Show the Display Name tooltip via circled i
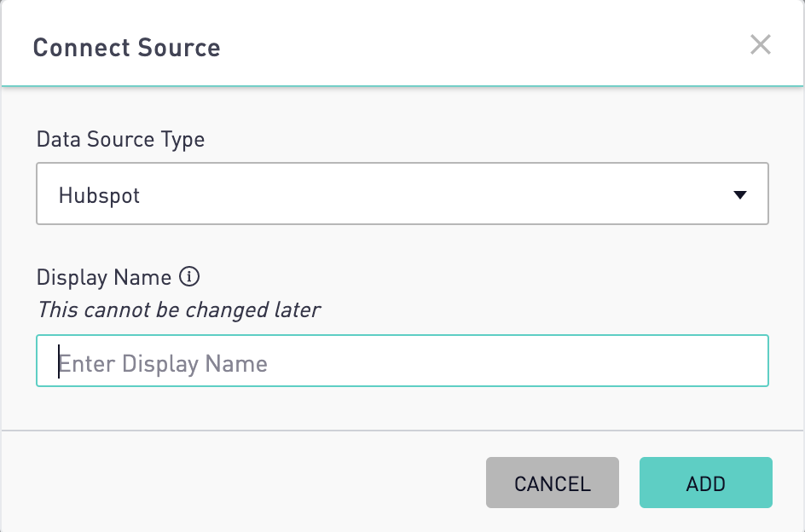 click(189, 277)
